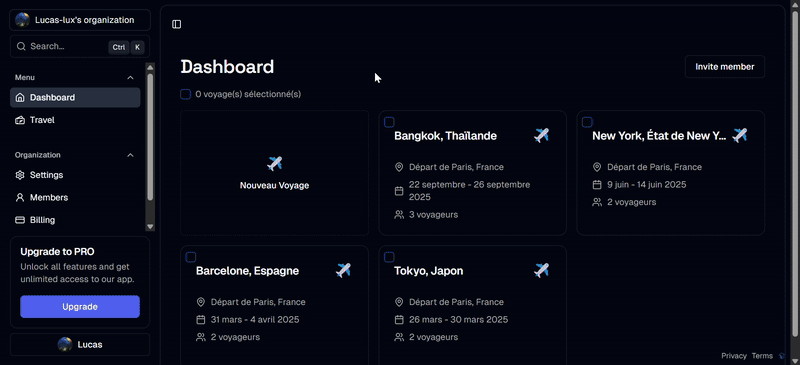800x365 pixels.
Task: Click sidebar scrollbar up arrow
Action: click(x=150, y=67)
